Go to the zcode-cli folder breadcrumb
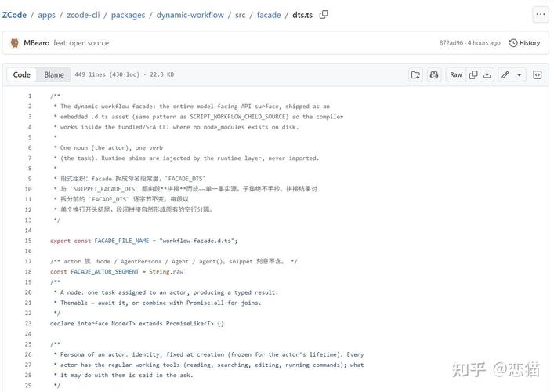 tap(83, 15)
